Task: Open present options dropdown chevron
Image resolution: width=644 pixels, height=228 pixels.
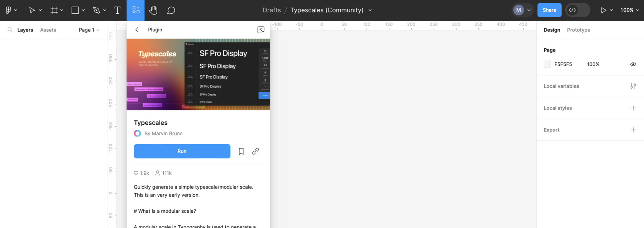Action: [x=611, y=10]
